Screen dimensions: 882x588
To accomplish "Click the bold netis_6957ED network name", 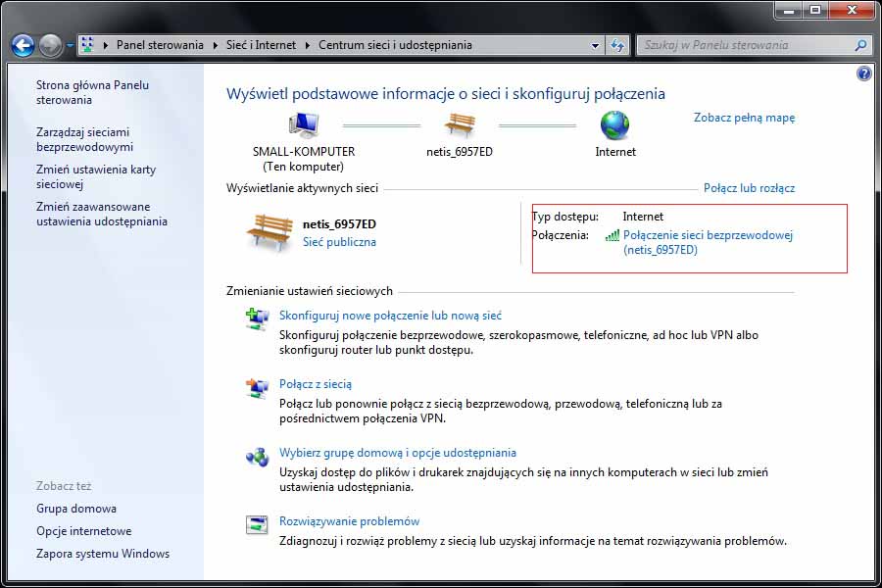I will click(x=339, y=224).
